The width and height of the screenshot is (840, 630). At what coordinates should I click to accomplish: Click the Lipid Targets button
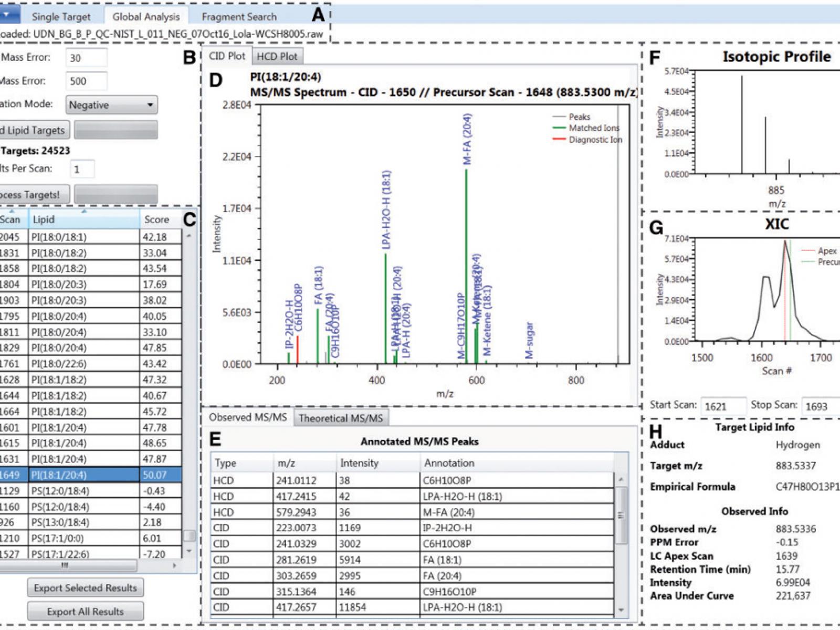click(x=34, y=130)
